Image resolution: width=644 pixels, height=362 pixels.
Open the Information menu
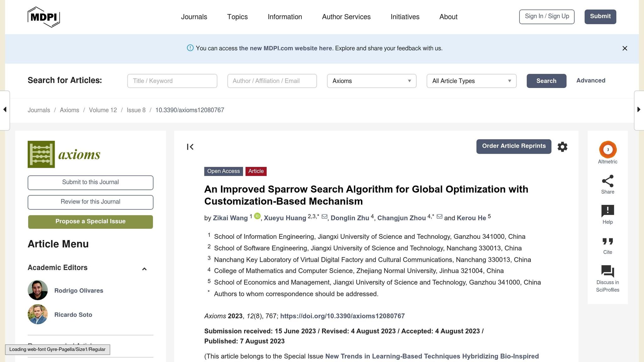[285, 17]
